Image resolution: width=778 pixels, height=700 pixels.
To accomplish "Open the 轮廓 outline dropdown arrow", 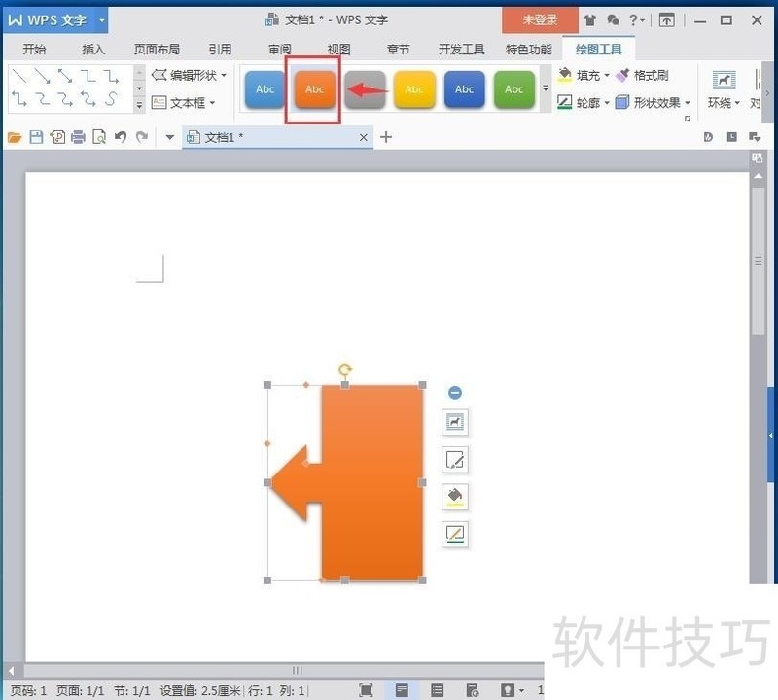I will pyautogui.click(x=607, y=103).
